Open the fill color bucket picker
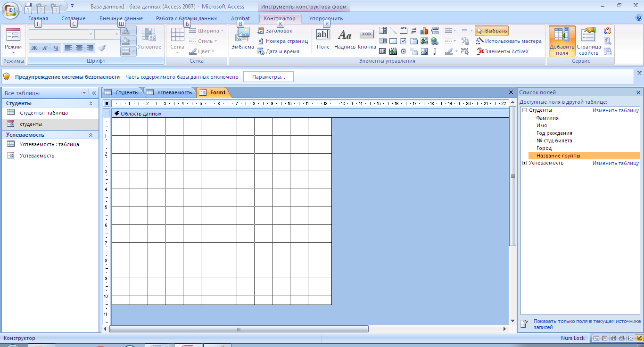 point(128,41)
